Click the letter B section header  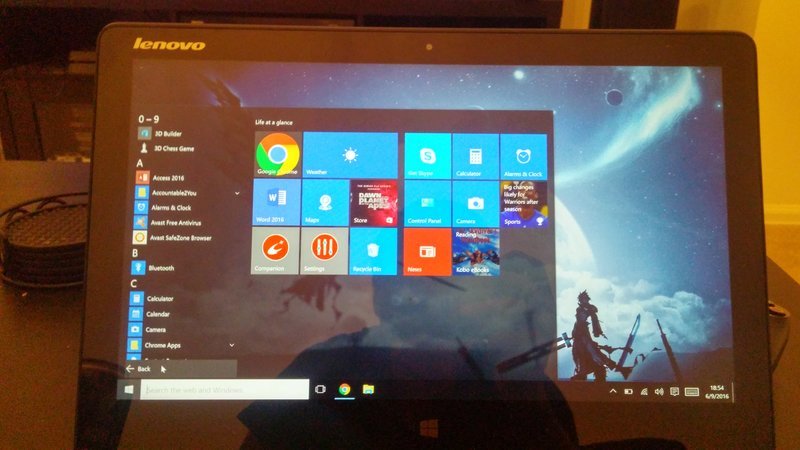click(x=135, y=253)
